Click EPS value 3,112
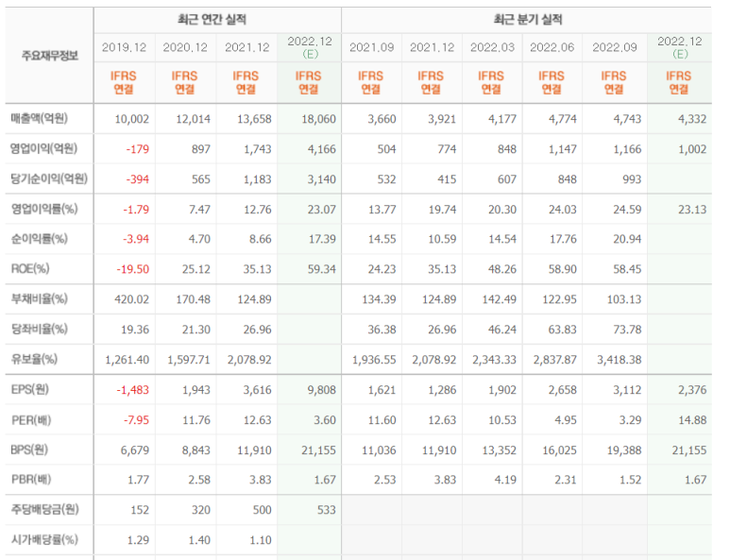Image resolution: width=730 pixels, height=560 pixels. [x=627, y=390]
